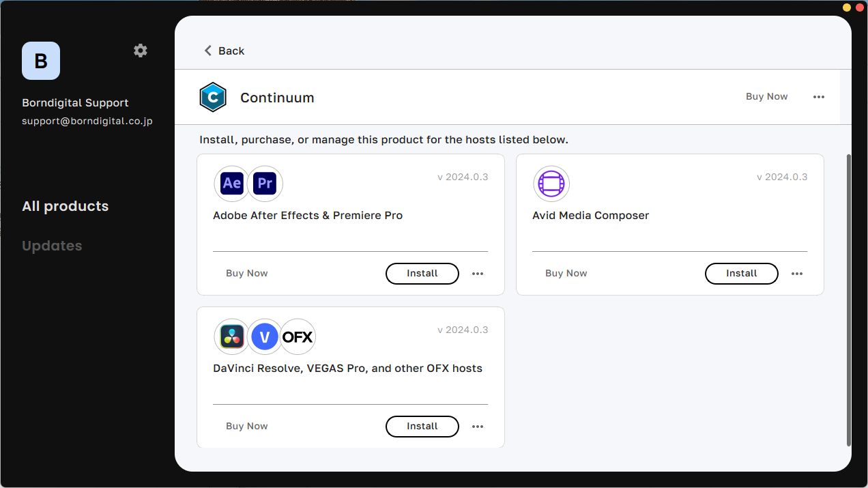Click the After Effects Ae icon
868x488 pixels.
click(x=232, y=183)
